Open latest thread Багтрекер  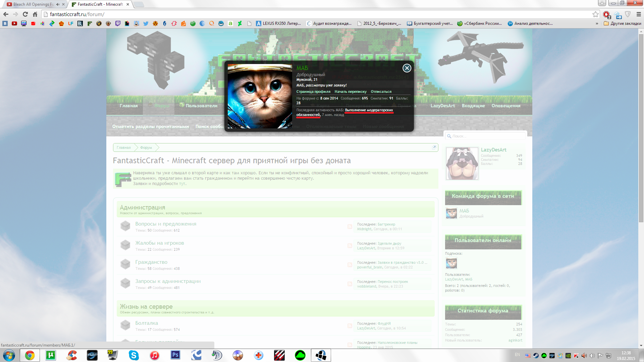pos(386,224)
